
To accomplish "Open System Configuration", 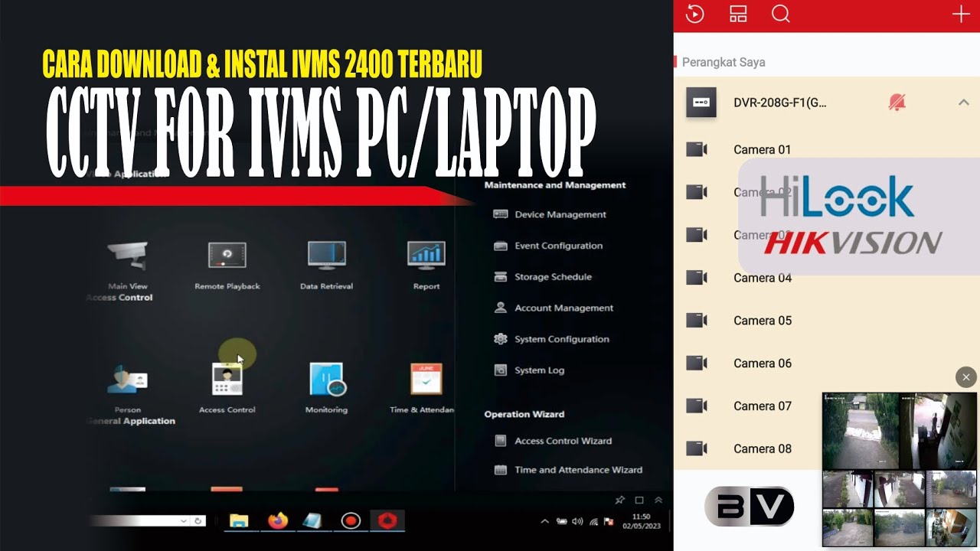I will [x=551, y=339].
